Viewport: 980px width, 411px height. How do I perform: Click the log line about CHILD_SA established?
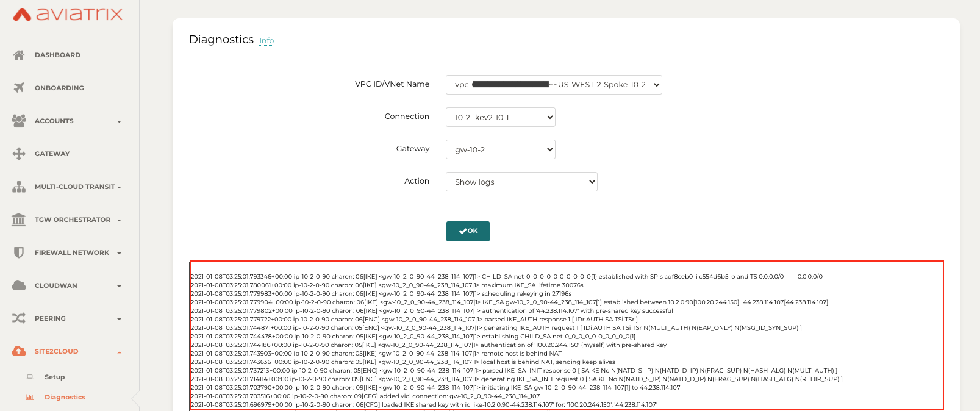click(x=507, y=276)
